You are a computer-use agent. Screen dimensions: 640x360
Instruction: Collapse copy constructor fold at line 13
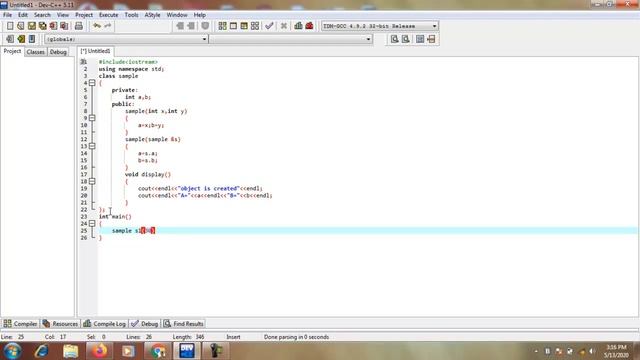(92, 146)
